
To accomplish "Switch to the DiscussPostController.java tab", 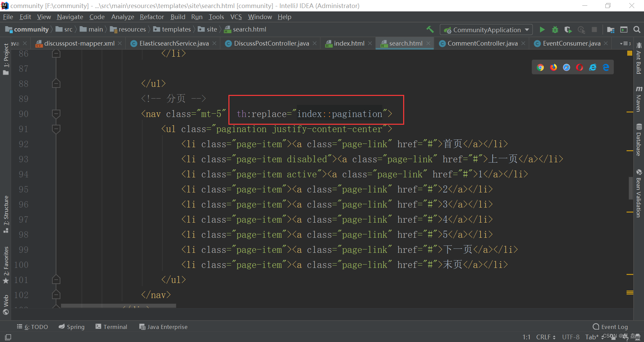I will pos(271,43).
